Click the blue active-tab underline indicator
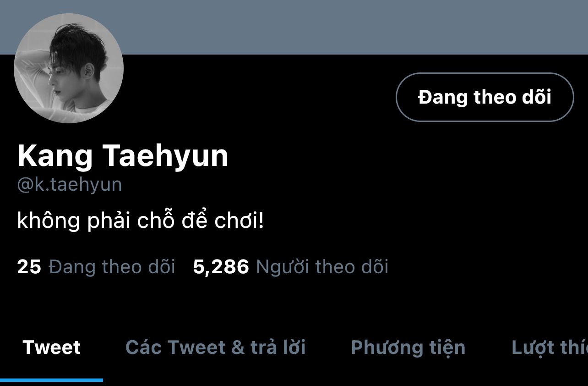 point(51,380)
